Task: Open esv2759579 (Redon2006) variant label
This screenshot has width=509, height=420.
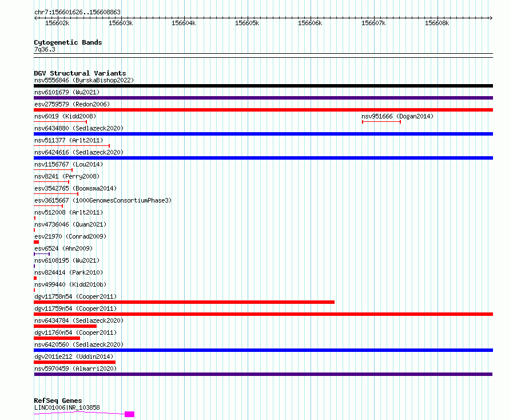Action: click(x=72, y=104)
